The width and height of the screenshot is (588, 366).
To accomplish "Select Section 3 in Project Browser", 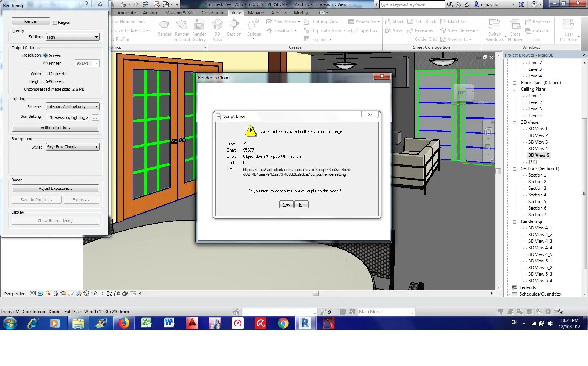I will [x=537, y=188].
